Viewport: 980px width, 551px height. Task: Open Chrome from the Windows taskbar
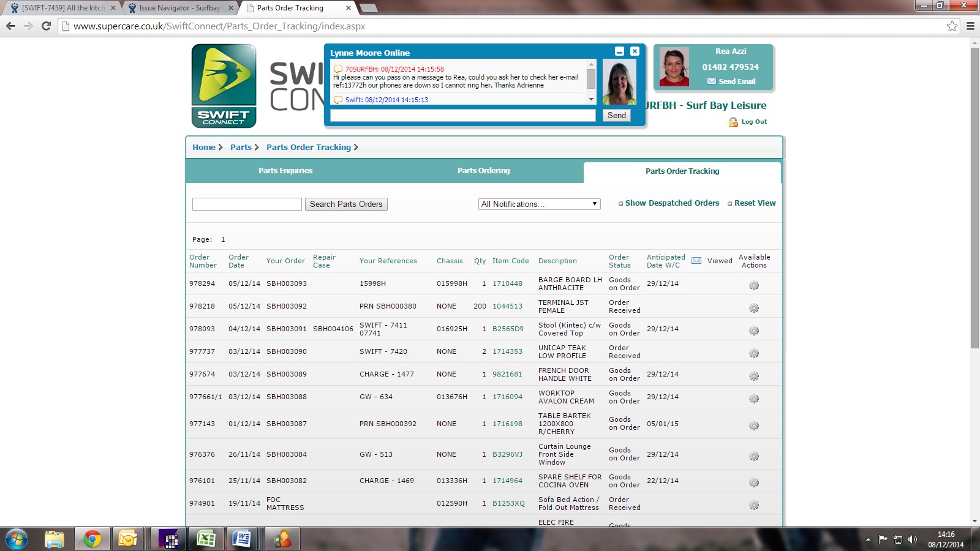click(92, 539)
